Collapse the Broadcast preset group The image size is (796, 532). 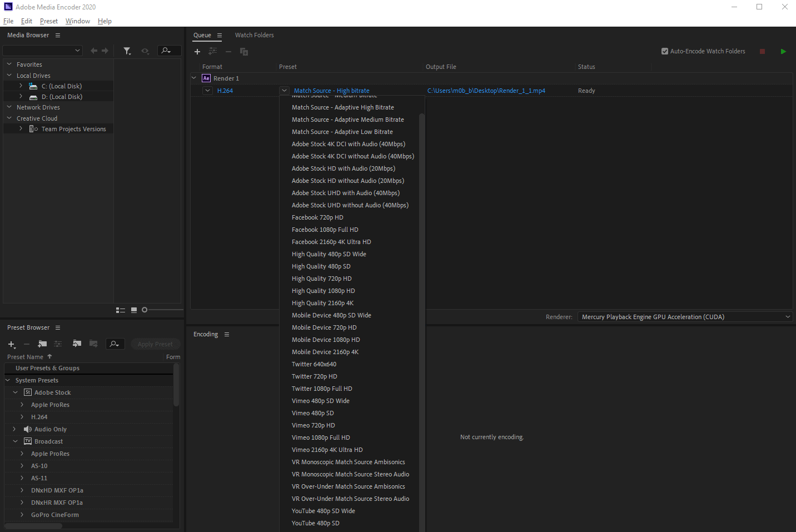pyautogui.click(x=15, y=441)
